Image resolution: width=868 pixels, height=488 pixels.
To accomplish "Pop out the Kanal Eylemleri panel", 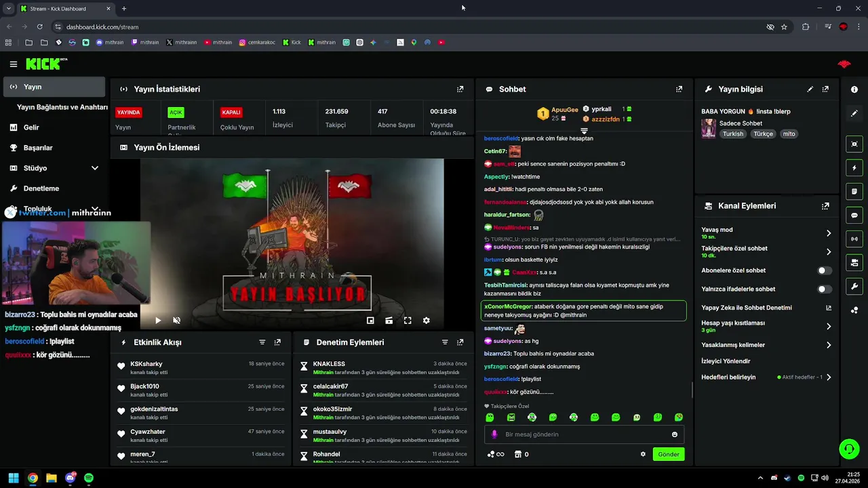I will pos(825,206).
